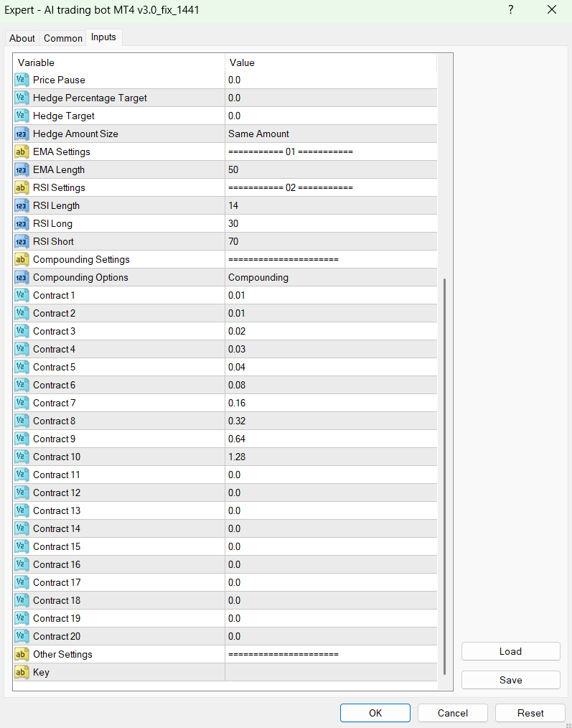Switch to the Common tab
Image resolution: width=572 pixels, height=728 pixels.
pyautogui.click(x=62, y=39)
